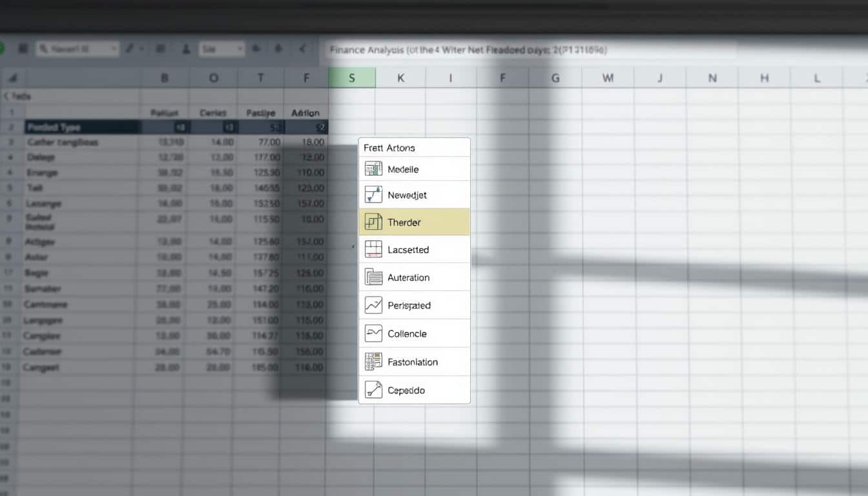Click the Cepedido pen icon
Image resolution: width=868 pixels, height=496 pixels.
point(373,390)
